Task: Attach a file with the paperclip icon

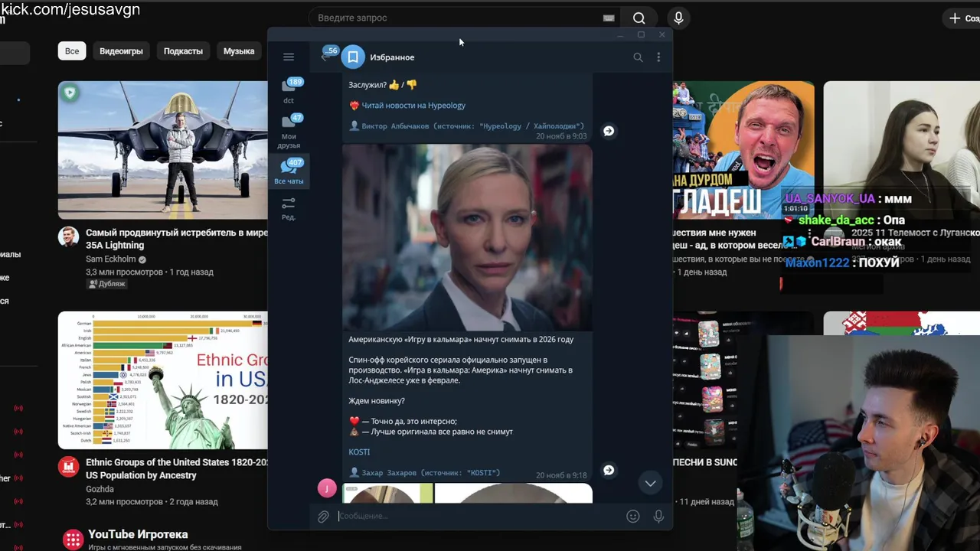Action: 323,517
